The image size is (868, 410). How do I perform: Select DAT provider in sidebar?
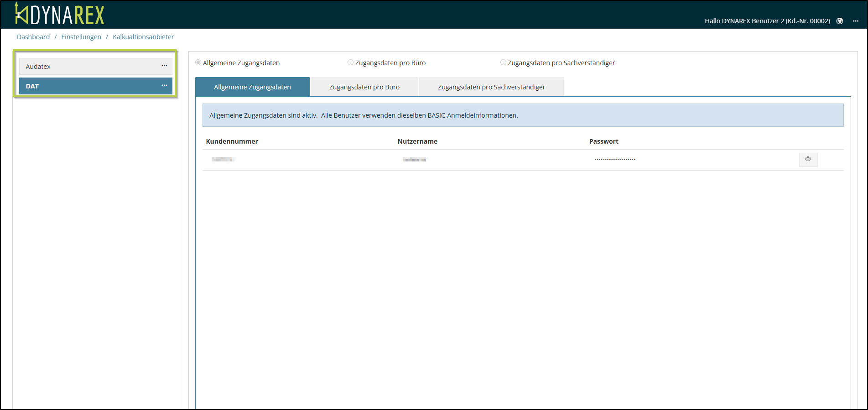pyautogui.click(x=87, y=86)
